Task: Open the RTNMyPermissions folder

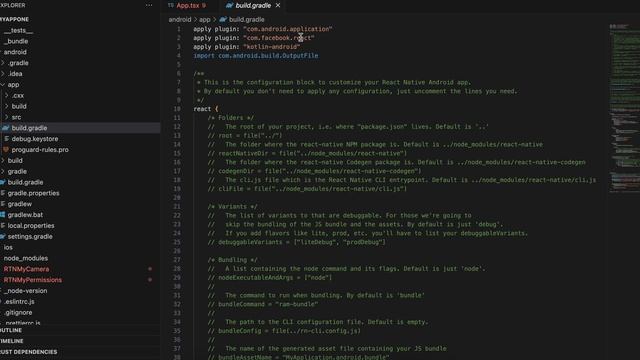Action: [33, 280]
